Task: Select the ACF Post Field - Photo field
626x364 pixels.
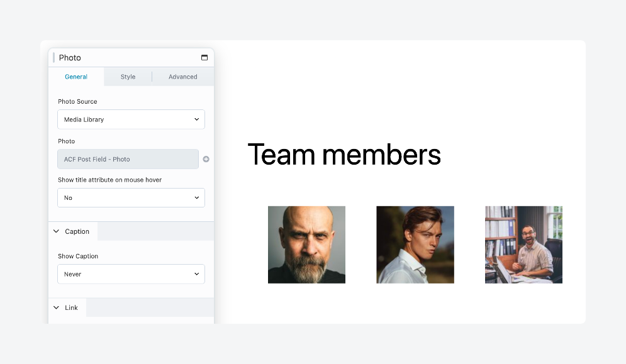Action: pyautogui.click(x=128, y=159)
